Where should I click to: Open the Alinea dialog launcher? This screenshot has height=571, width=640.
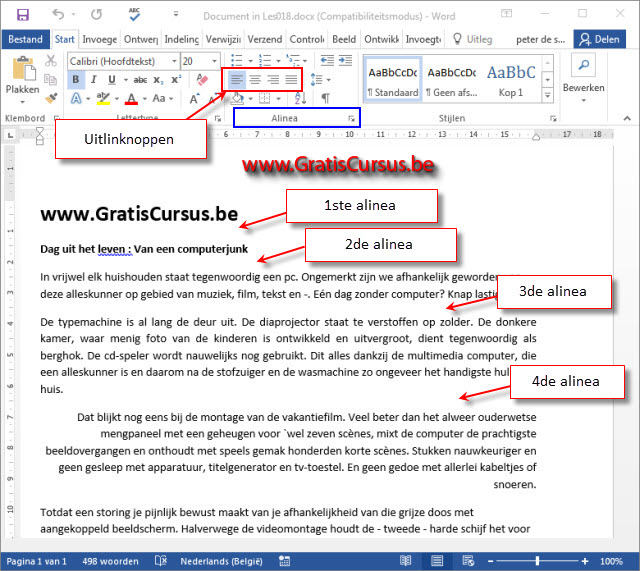[x=351, y=118]
